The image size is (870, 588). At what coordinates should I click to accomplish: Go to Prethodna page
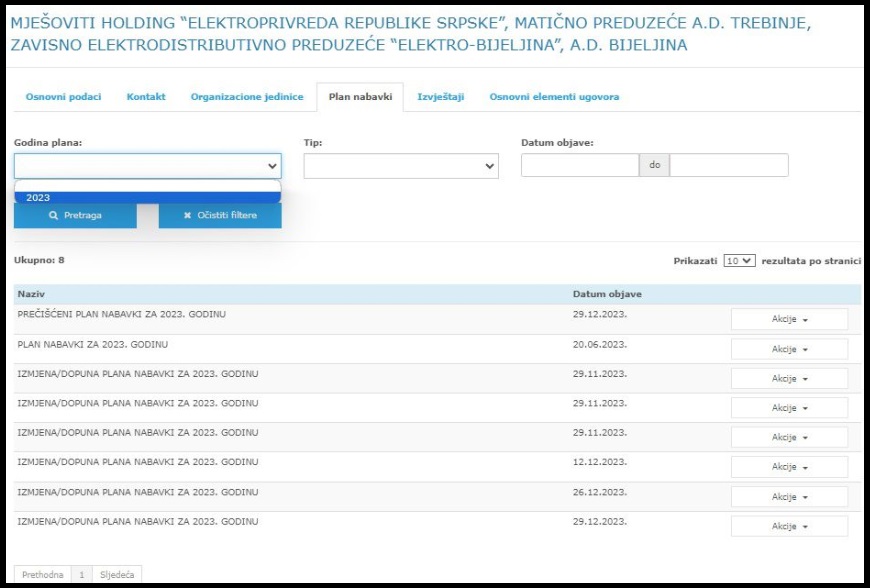(42, 575)
